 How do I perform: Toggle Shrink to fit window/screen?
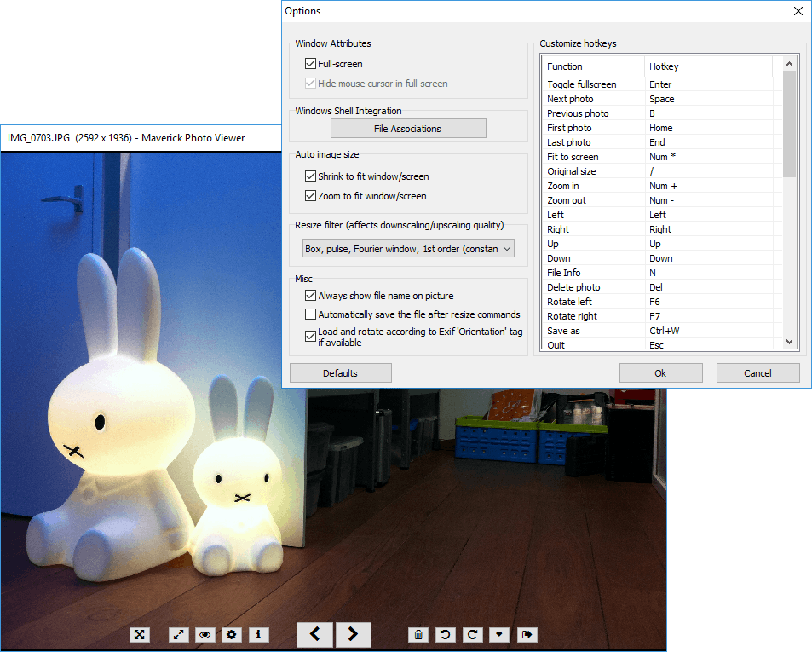[x=310, y=176]
